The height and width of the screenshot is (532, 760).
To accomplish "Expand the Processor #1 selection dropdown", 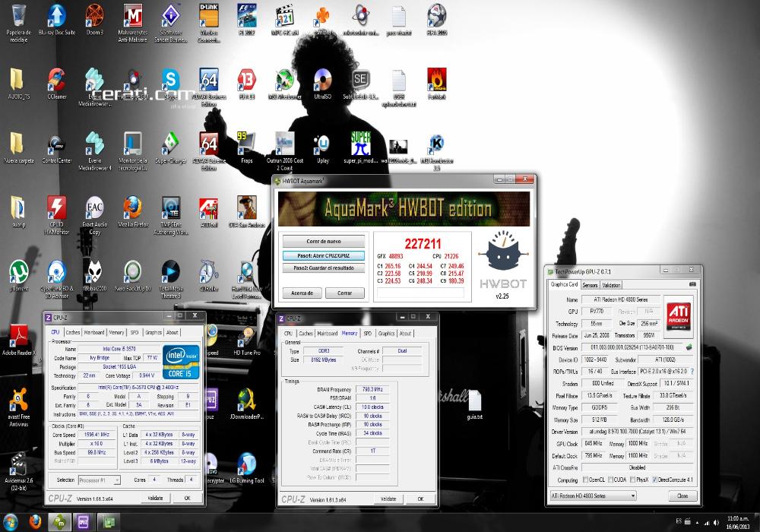I will [x=99, y=480].
